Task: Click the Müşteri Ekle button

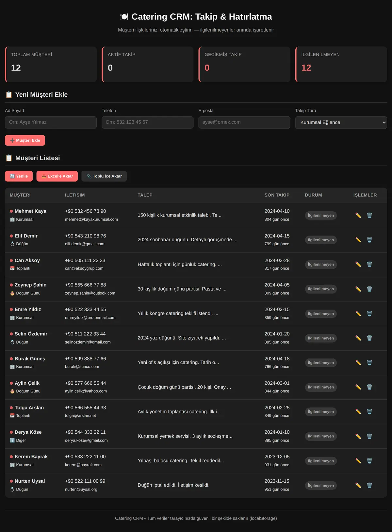Action: pyautogui.click(x=25, y=140)
